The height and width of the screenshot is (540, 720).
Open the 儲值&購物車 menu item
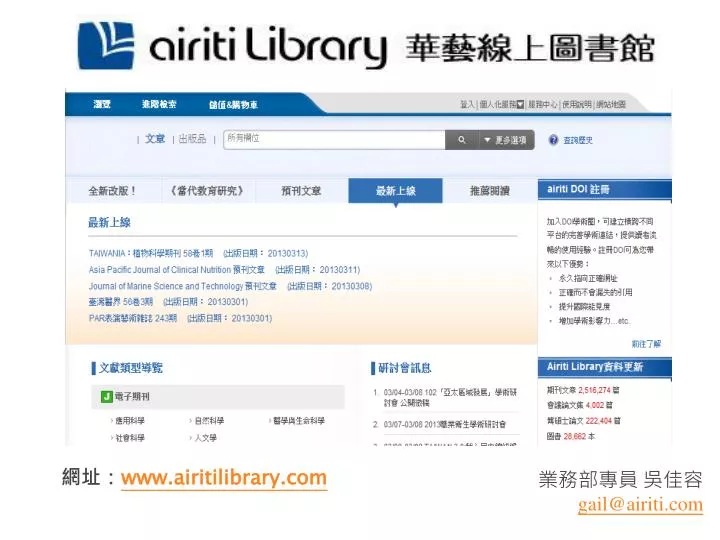[x=233, y=105]
